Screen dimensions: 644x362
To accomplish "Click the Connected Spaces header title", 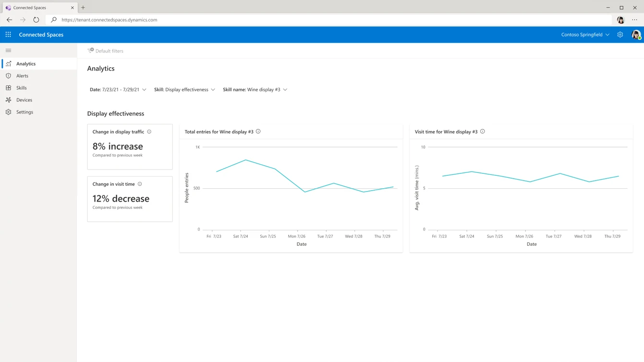I will (41, 35).
